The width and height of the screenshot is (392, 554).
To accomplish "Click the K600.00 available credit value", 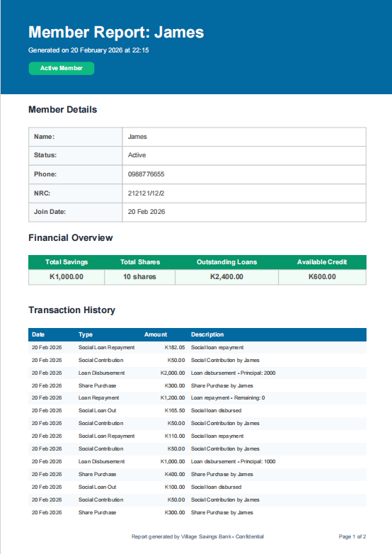I will 322,277.
